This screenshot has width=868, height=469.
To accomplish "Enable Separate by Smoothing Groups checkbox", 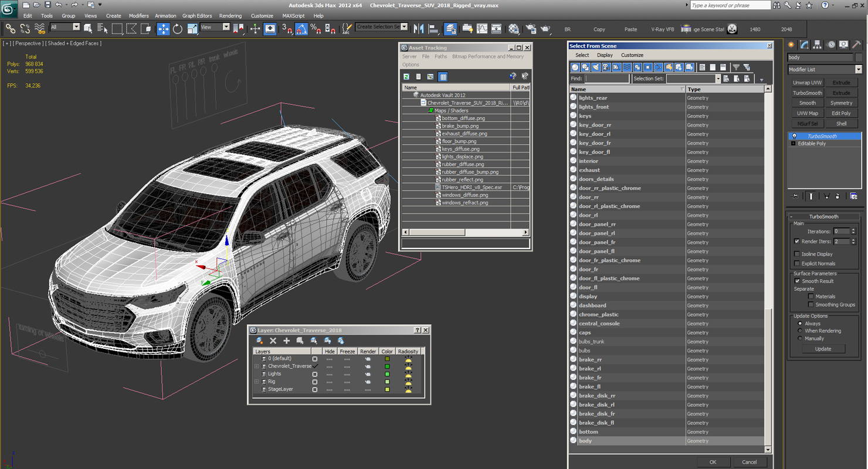I will coord(811,305).
